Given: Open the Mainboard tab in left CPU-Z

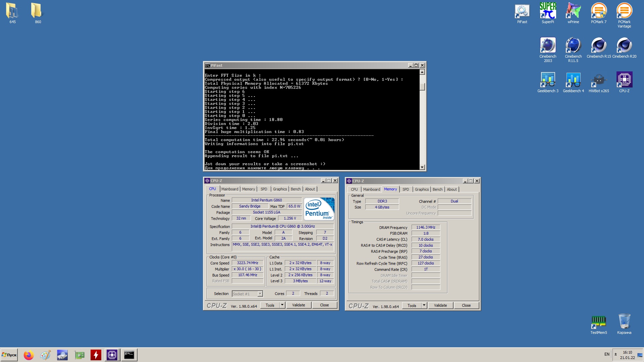Looking at the screenshot, I should tap(230, 189).
